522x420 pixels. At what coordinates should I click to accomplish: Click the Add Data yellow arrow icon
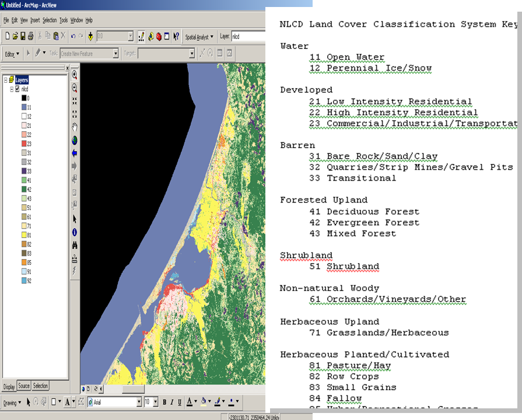pos(90,36)
